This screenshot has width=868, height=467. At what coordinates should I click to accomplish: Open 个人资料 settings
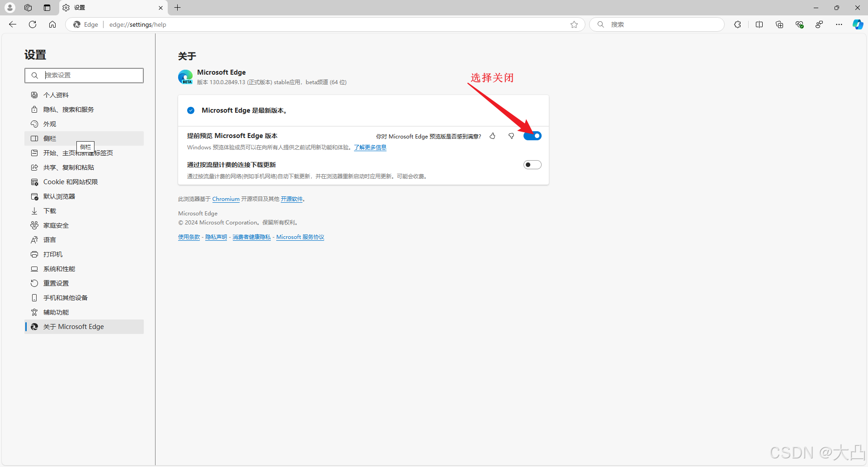coord(84,95)
